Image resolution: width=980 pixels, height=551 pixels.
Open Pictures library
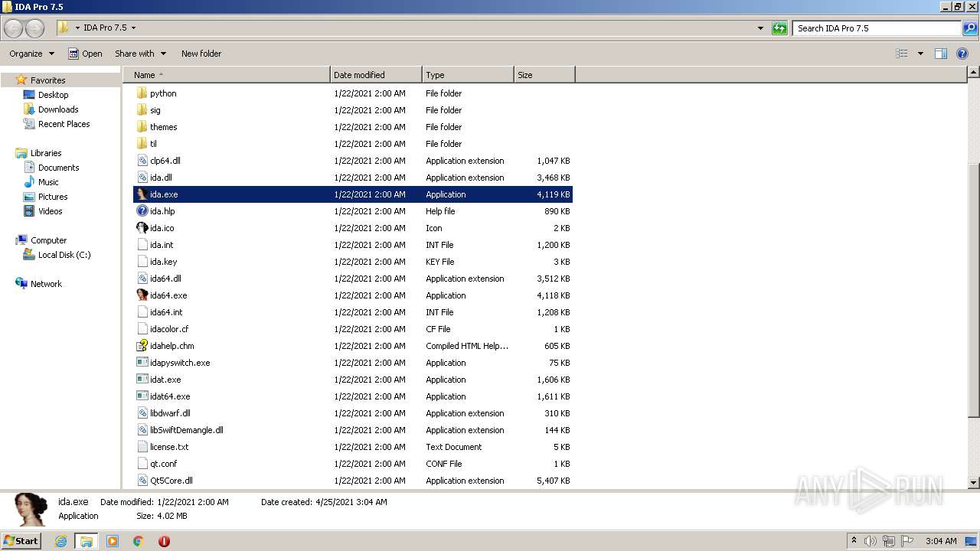[x=53, y=197]
